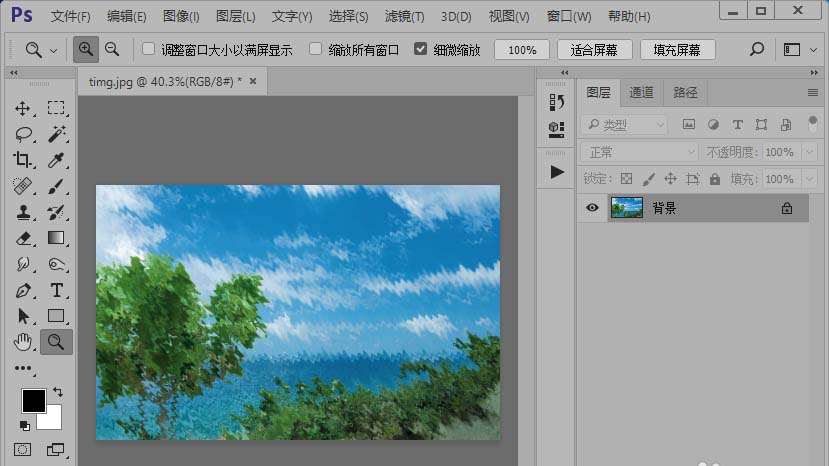Screen dimensions: 829x466
Task: Select the Move tool
Action: click(23, 108)
